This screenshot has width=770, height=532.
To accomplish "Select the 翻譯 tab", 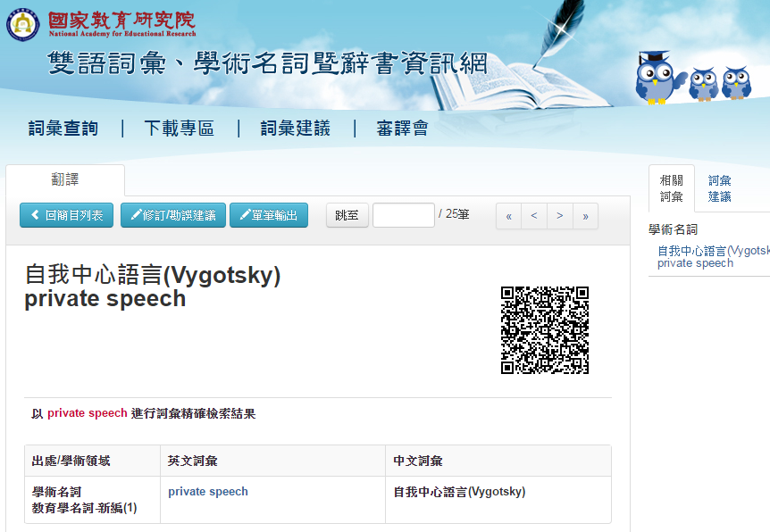I will coord(65,179).
